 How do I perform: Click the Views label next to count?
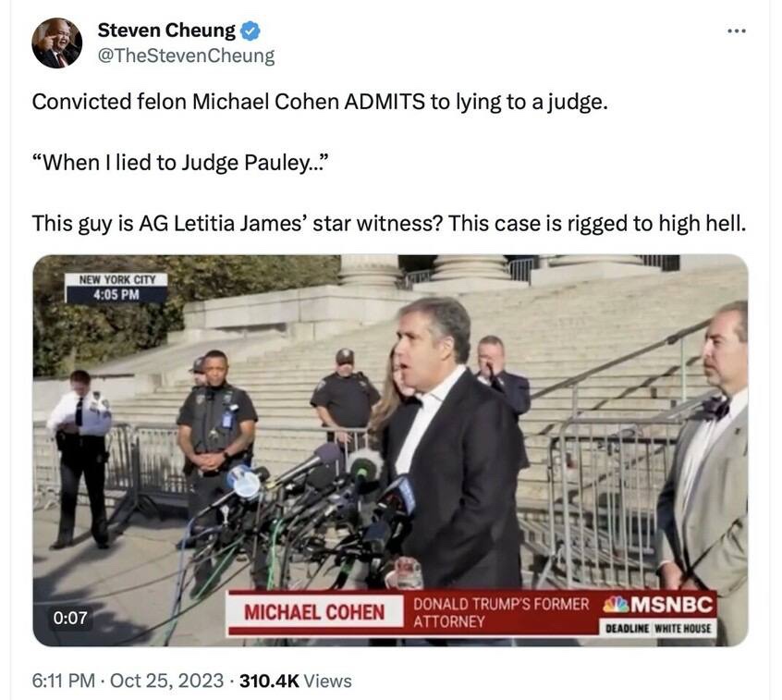(327, 681)
